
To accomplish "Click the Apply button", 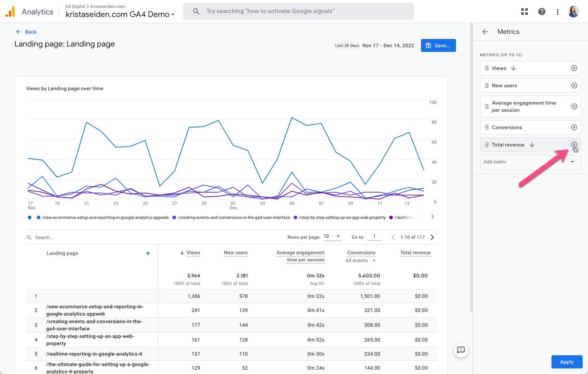I will pyautogui.click(x=566, y=362).
